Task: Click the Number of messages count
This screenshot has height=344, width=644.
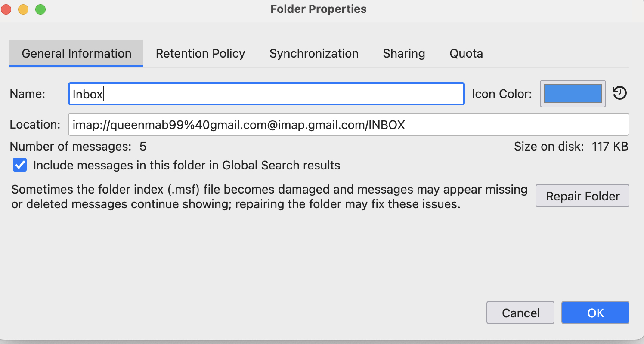Action: (x=143, y=147)
